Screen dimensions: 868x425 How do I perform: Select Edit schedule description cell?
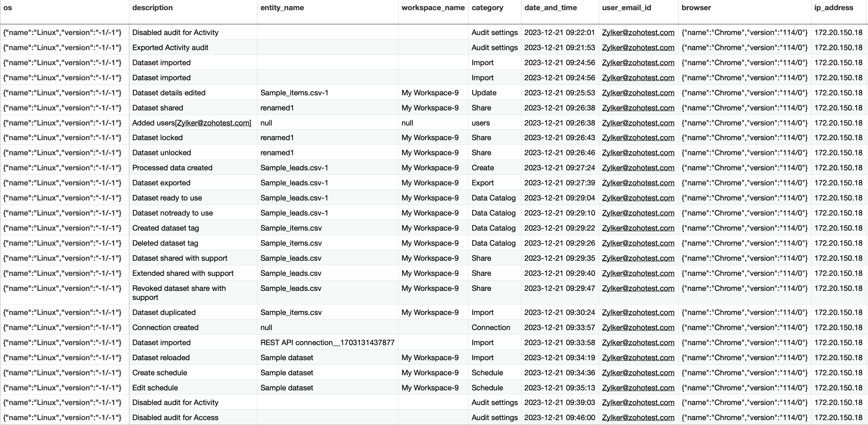[x=155, y=388]
